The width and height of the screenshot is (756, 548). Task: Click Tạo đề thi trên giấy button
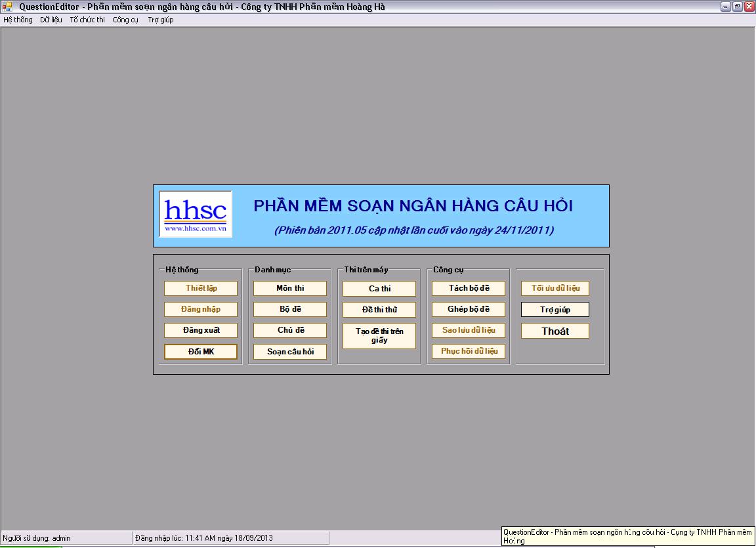379,336
